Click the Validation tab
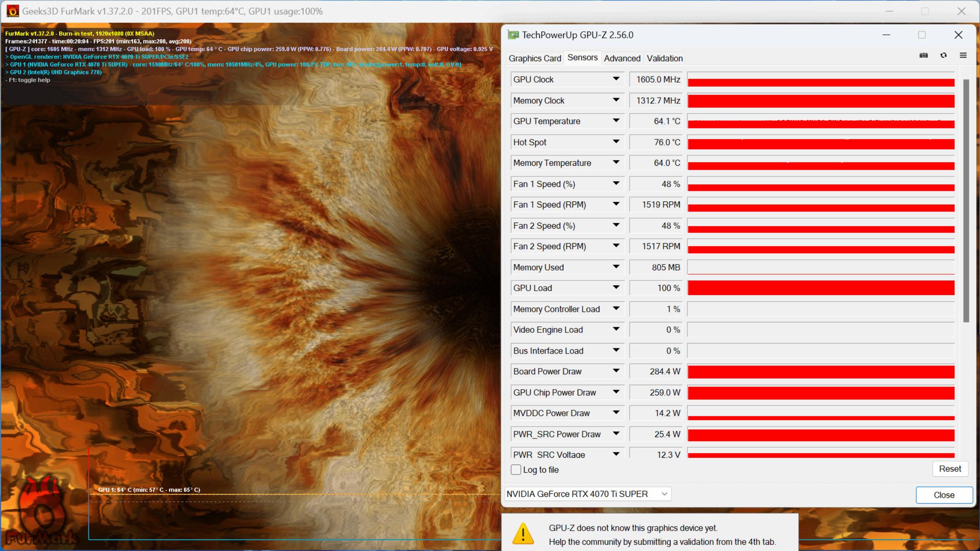980x551 pixels. 664,58
